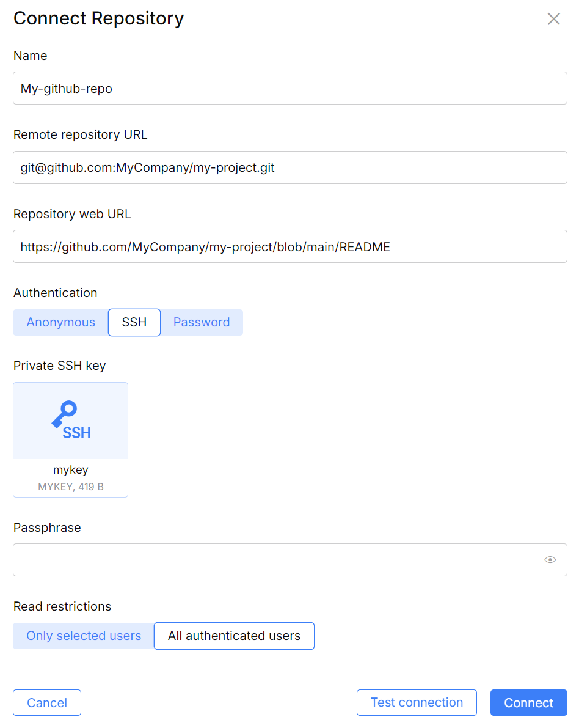The image size is (579, 728).
Task: Choose Anonymous authentication
Action: 60,322
